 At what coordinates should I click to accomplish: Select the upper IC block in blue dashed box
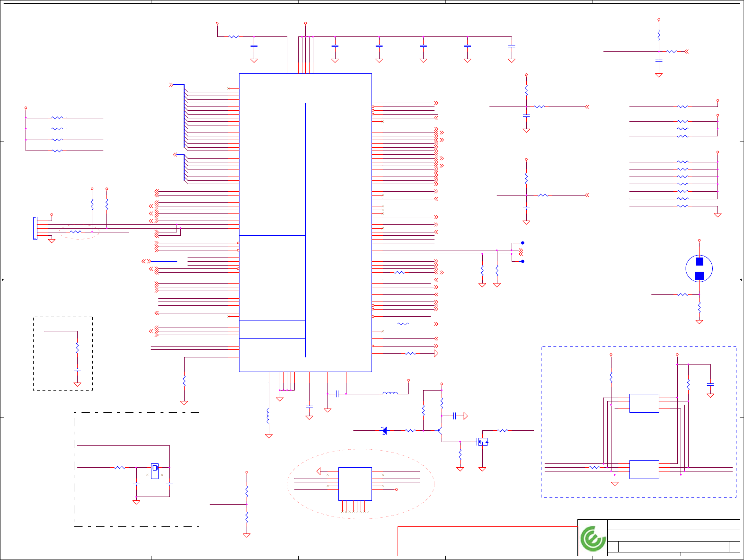point(644,403)
